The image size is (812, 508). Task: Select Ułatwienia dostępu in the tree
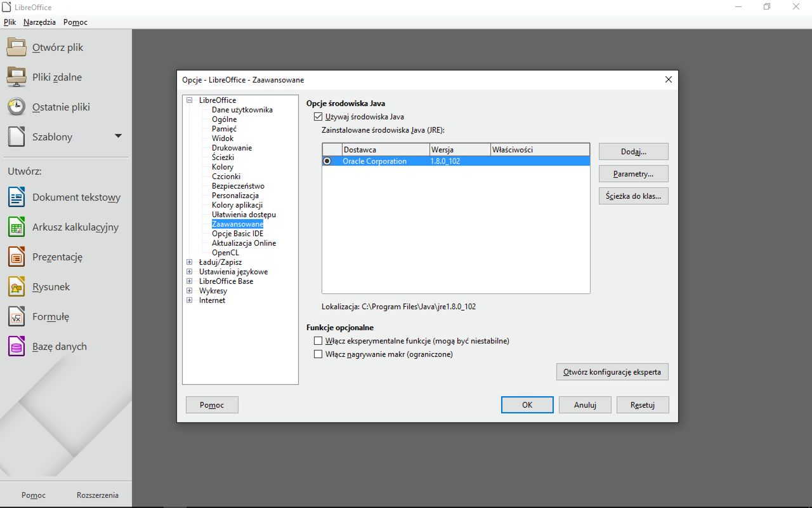click(244, 215)
